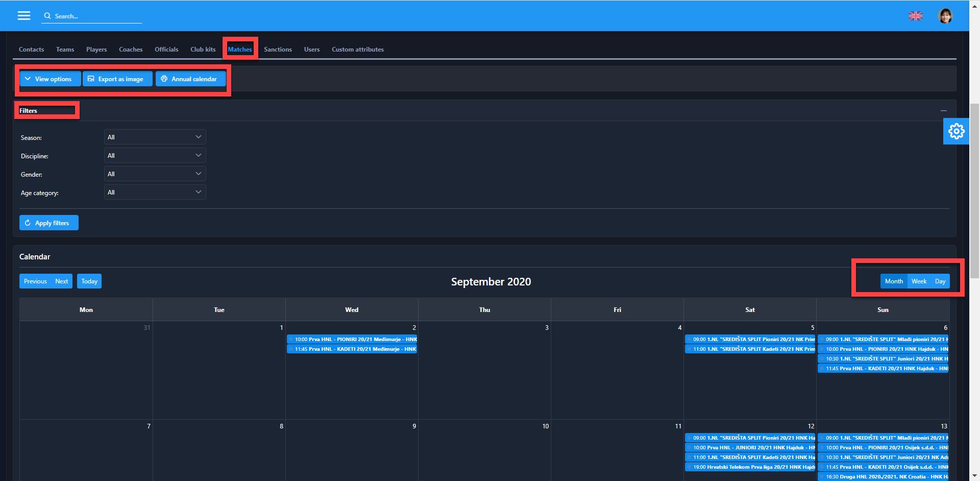Click the search magnifier icon
980x481 pixels.
pyautogui.click(x=47, y=16)
